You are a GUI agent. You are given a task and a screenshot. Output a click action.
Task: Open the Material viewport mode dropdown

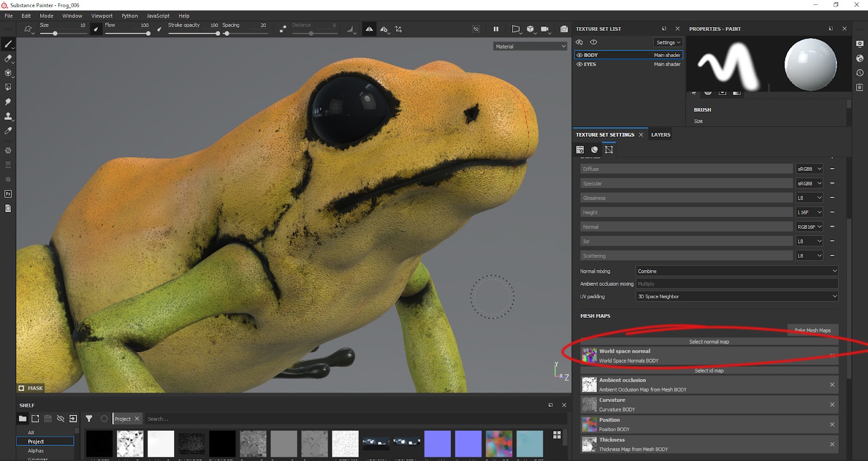click(x=530, y=47)
